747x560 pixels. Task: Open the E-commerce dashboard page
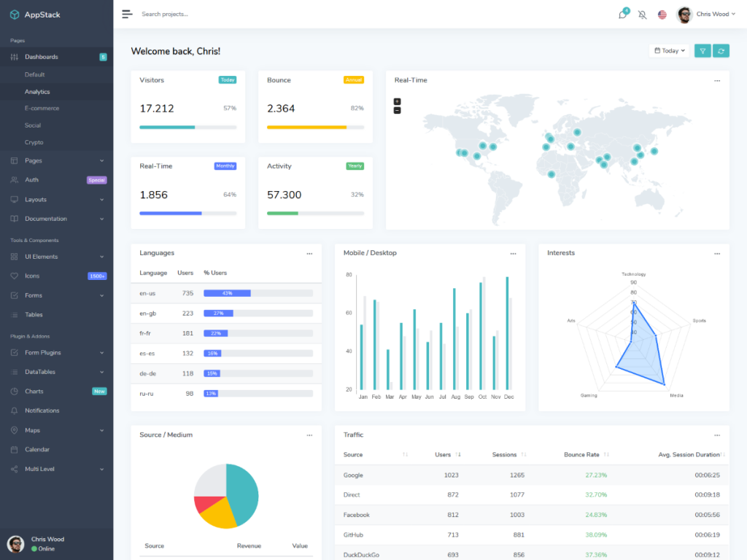tap(42, 109)
